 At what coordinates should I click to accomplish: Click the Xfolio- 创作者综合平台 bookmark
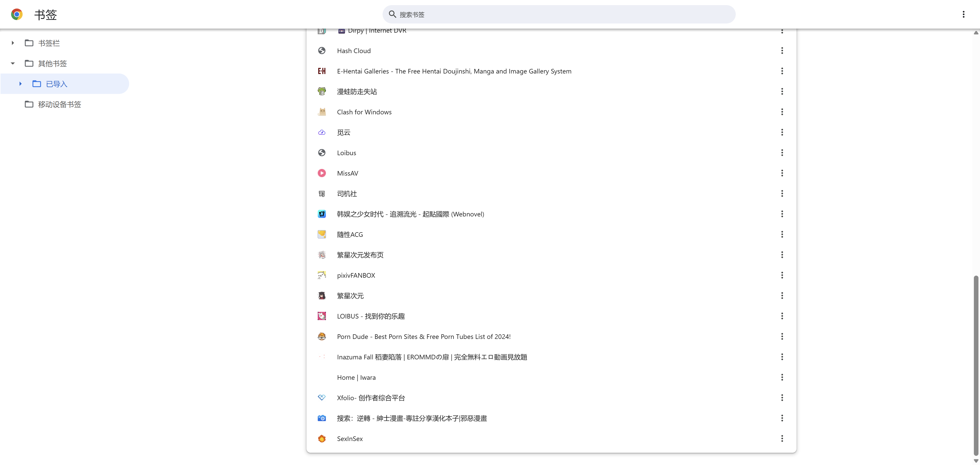pyautogui.click(x=371, y=398)
